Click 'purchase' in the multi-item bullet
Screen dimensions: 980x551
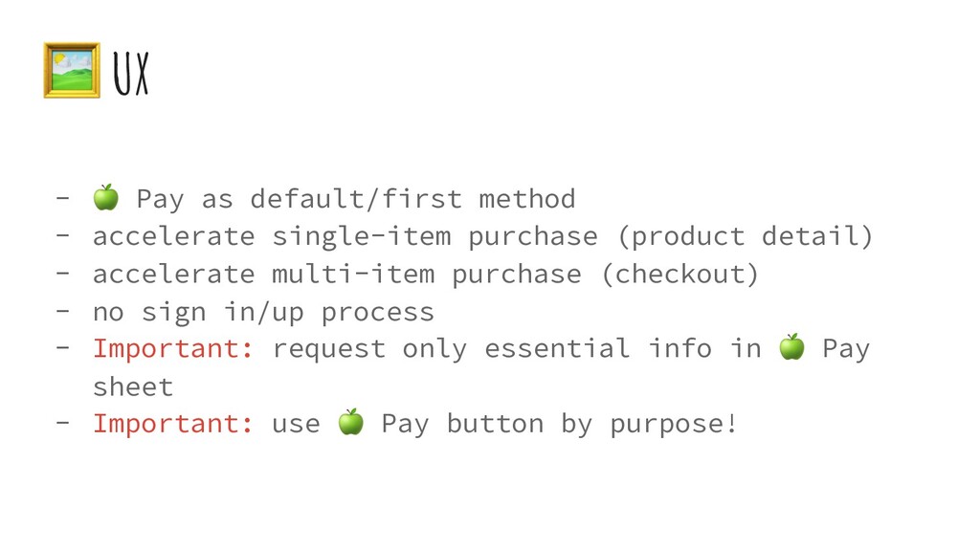(x=516, y=275)
